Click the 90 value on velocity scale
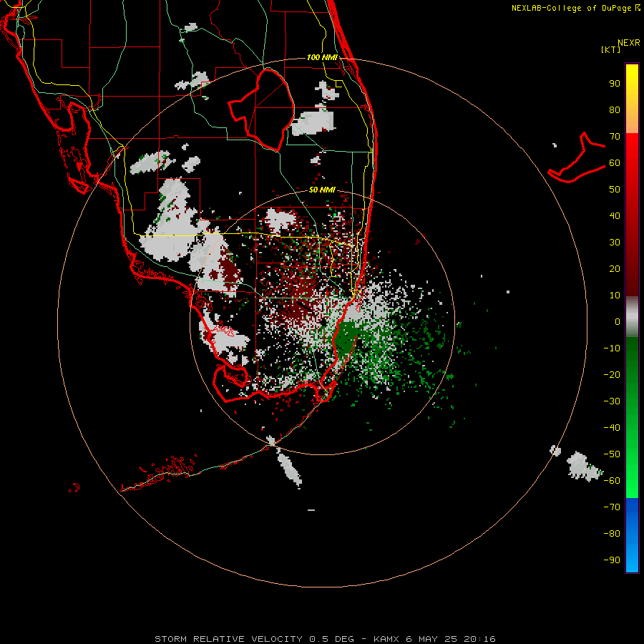The image size is (644, 644). (615, 84)
